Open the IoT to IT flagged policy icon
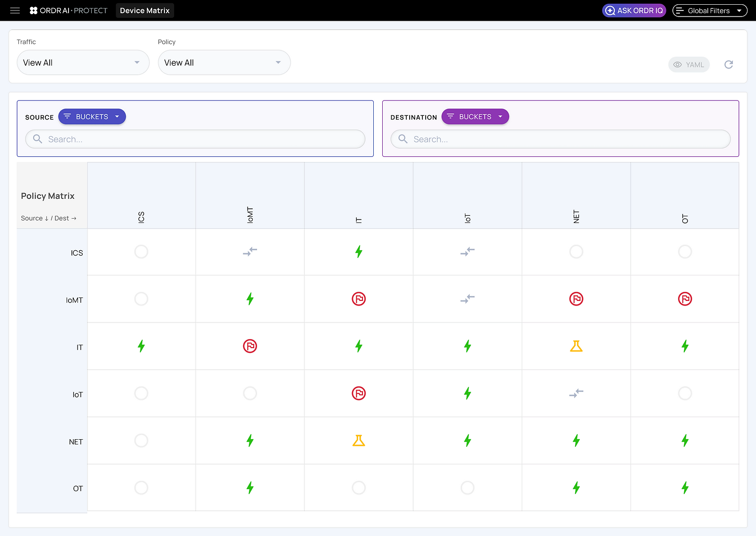The image size is (756, 536). (359, 393)
